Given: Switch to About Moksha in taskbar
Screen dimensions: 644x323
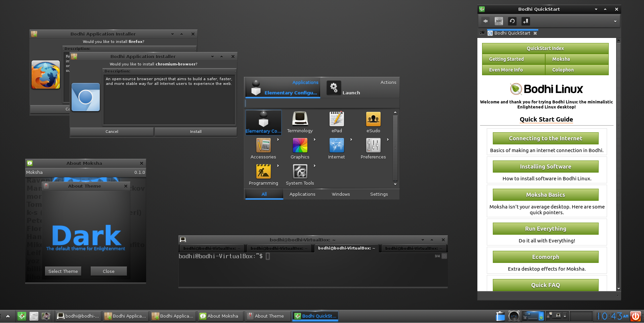Looking at the screenshot, I should tap(220, 316).
